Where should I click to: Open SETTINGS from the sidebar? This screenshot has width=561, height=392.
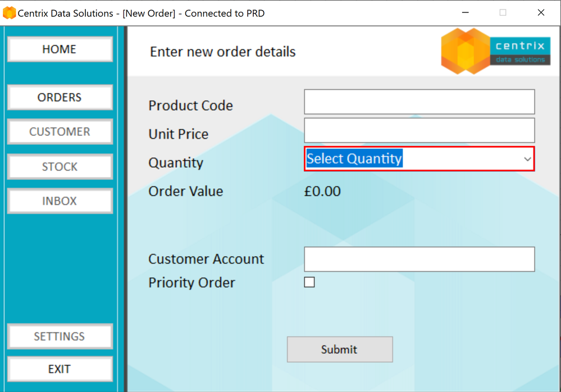pyautogui.click(x=60, y=336)
